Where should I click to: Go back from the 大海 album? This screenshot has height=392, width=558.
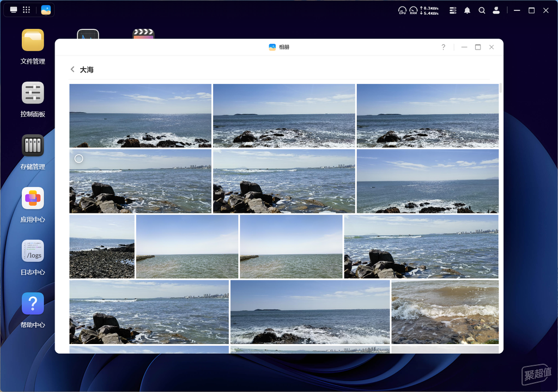click(72, 69)
